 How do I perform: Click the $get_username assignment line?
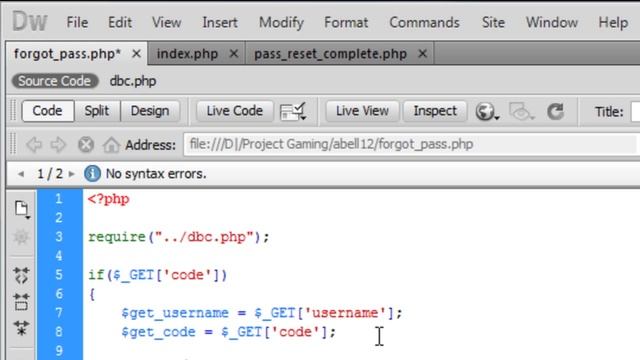click(x=262, y=313)
